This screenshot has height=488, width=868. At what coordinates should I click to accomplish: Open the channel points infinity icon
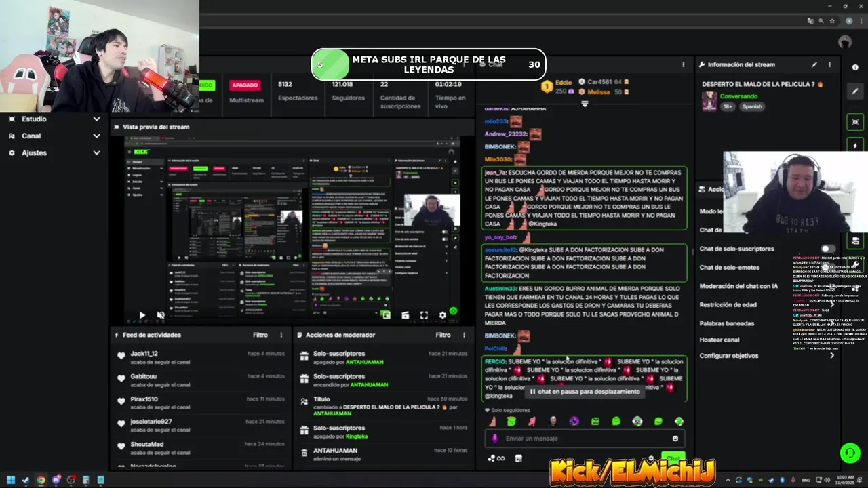tap(496, 458)
